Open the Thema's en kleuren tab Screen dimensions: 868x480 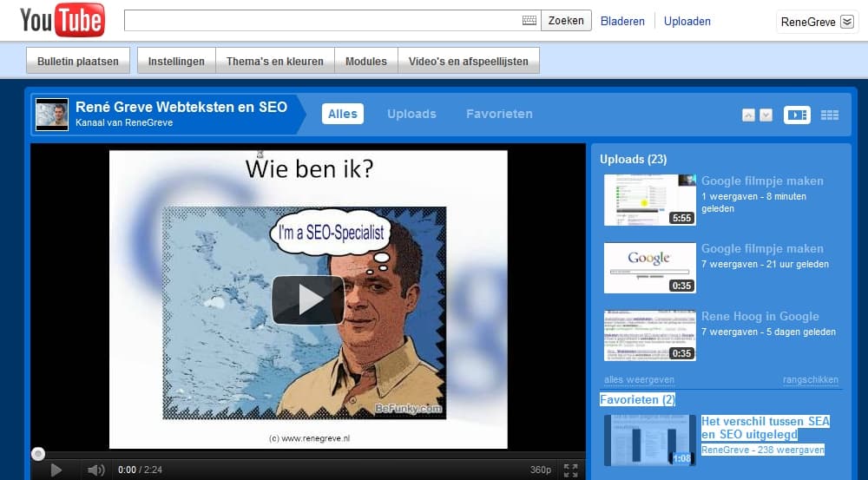tap(274, 61)
